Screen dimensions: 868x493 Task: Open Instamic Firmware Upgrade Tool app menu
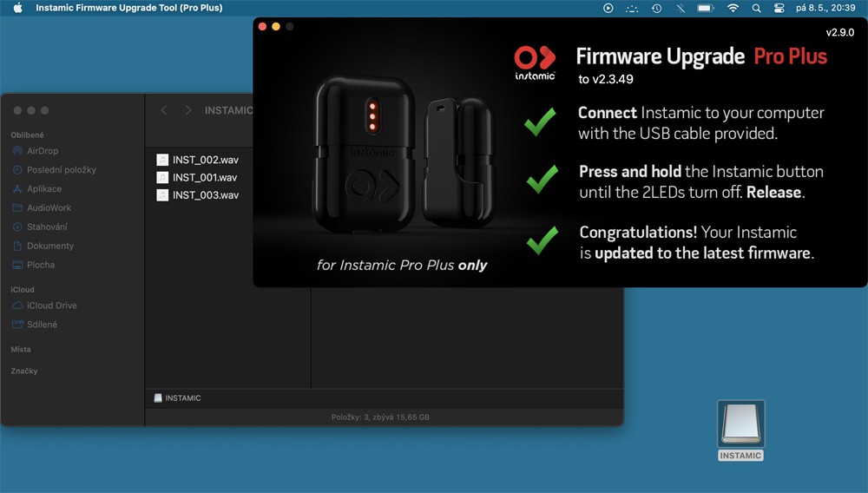129,8
